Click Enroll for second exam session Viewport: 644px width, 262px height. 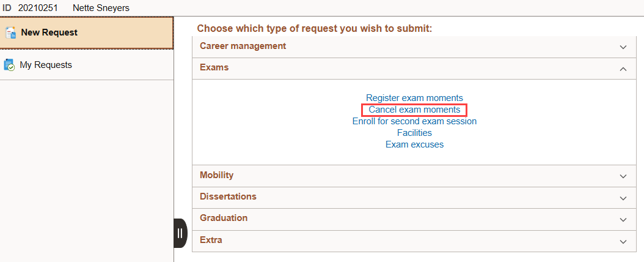click(414, 121)
